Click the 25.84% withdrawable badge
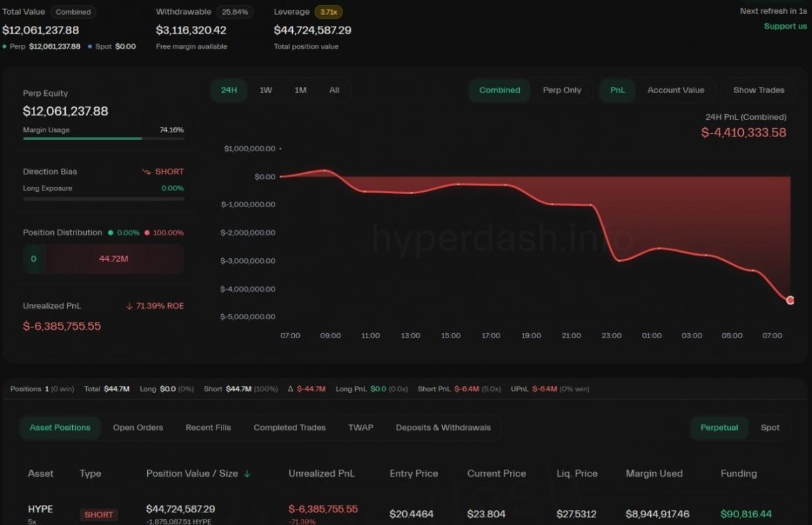 [235, 12]
